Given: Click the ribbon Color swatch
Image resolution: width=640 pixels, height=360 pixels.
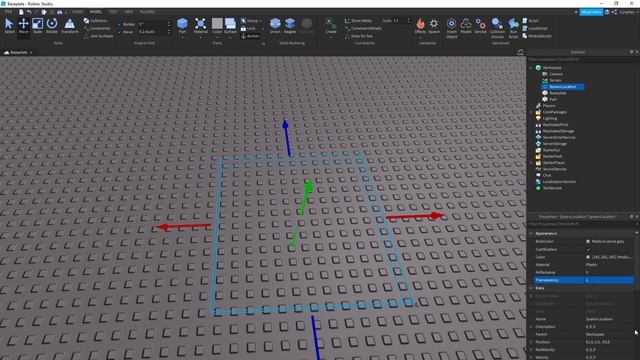Looking at the screenshot, I should point(217,24).
